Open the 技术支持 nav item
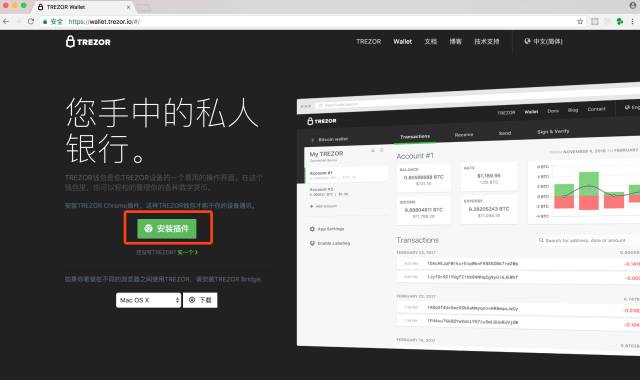640x380 pixels. click(x=487, y=42)
